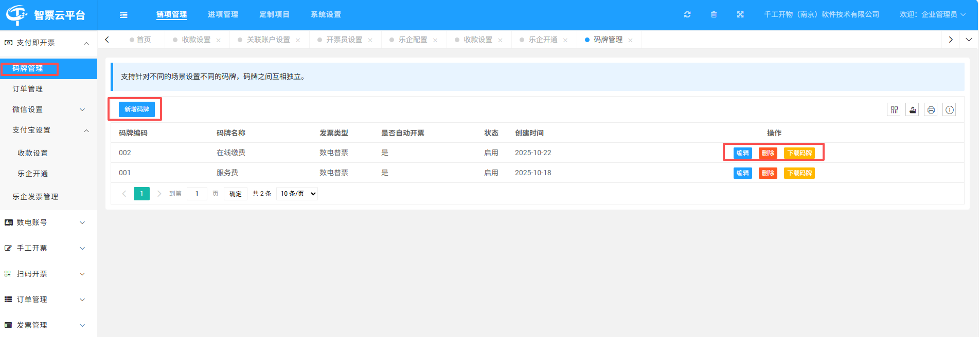Expand the 扫码开票 sidebar section
The height and width of the screenshot is (337, 980).
point(48,274)
